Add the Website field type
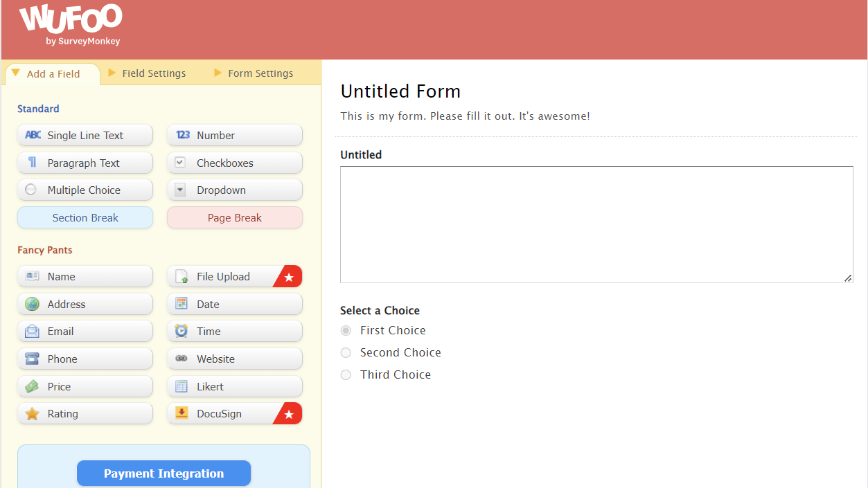The width and height of the screenshot is (868, 488). 234,359
